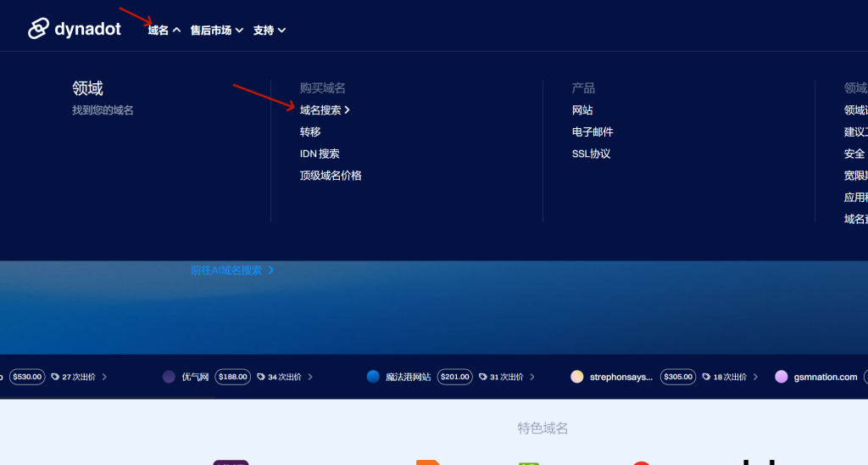The width and height of the screenshot is (868, 465).
Task: Open the 魔法港网站 auction listing
Action: 408,377
